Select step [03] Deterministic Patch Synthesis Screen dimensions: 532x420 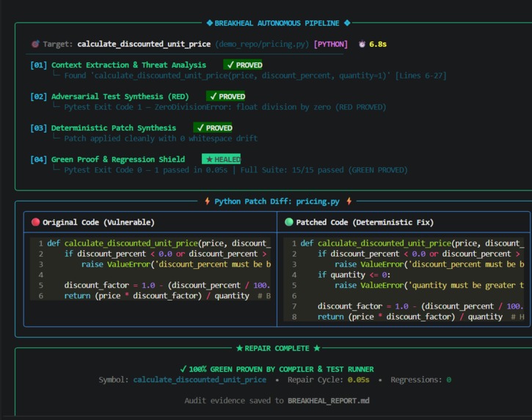(103, 128)
